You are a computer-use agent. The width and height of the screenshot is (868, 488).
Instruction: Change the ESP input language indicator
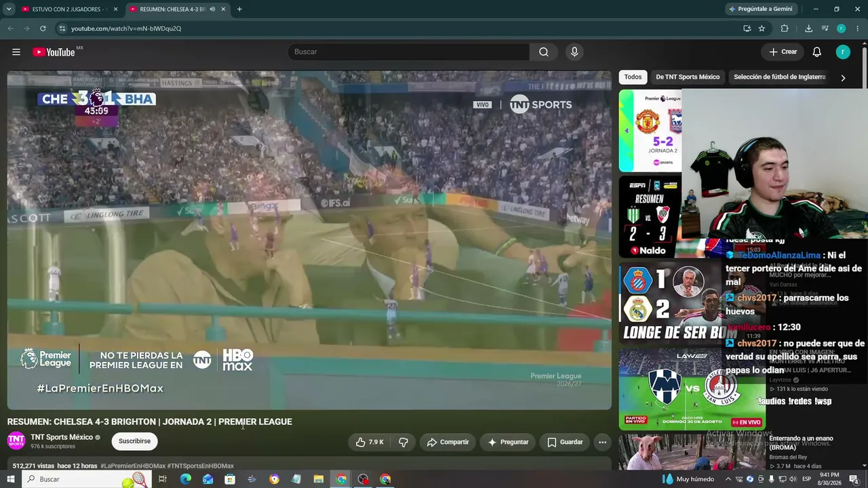click(x=807, y=479)
